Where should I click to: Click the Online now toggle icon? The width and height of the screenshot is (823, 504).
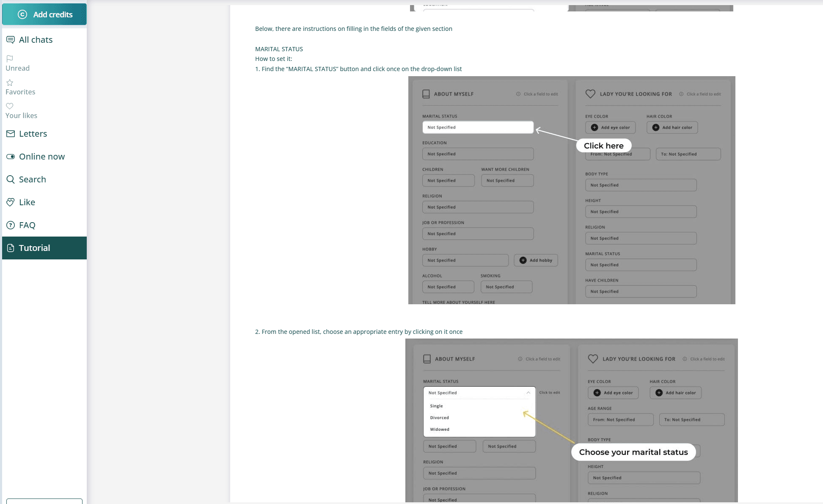[x=11, y=157]
